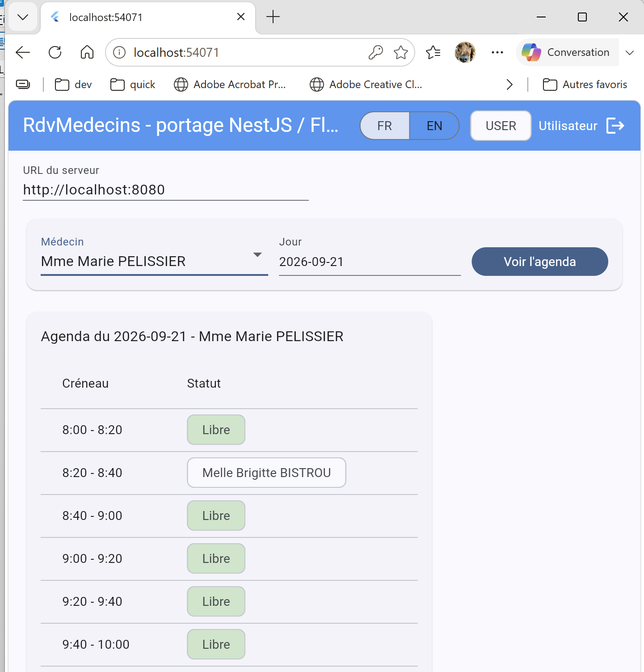Open the Autres favoris folder
The width and height of the screenshot is (644, 672).
tap(585, 85)
